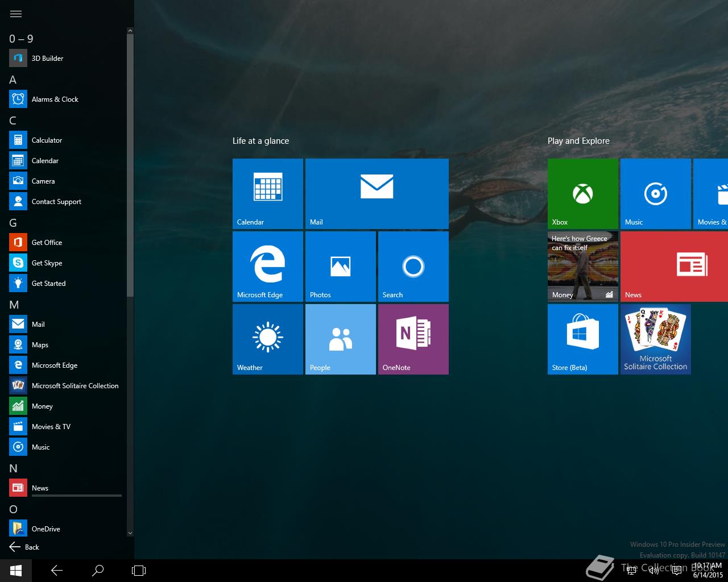Open the Search (Cortana) tile

point(413,267)
